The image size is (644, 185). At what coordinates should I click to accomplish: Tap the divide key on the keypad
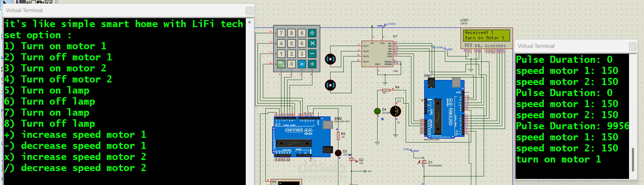[x=312, y=33]
